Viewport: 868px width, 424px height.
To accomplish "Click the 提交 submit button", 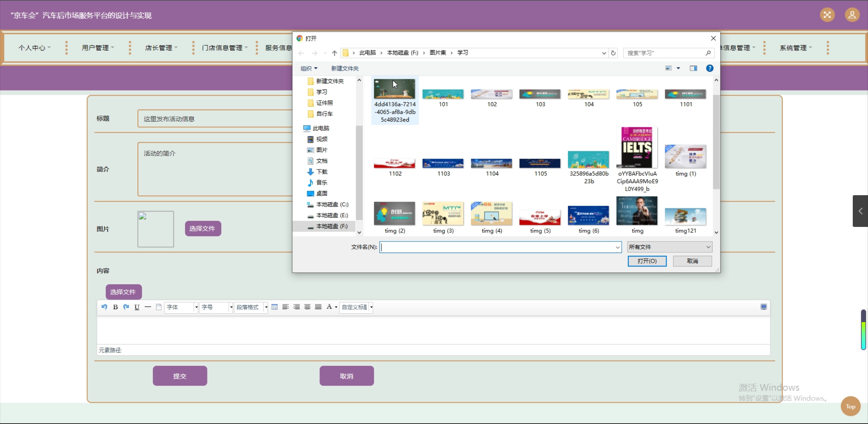I will 180,376.
